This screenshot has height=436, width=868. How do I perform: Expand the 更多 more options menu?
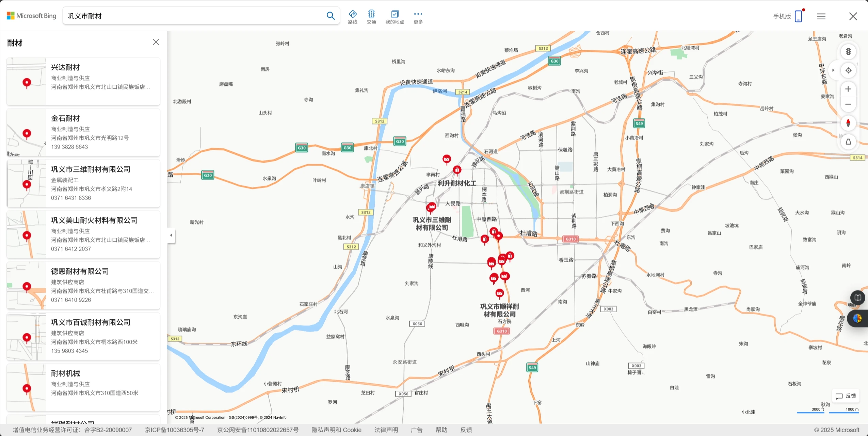[418, 17]
